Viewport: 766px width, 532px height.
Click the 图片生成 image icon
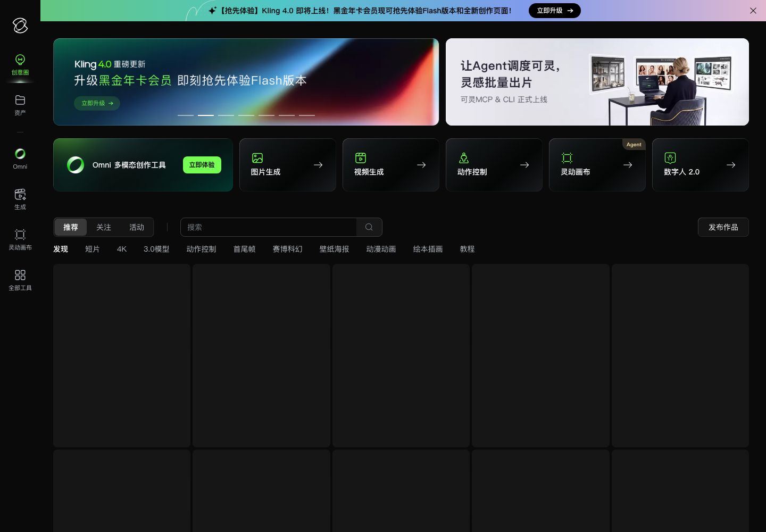(x=257, y=158)
